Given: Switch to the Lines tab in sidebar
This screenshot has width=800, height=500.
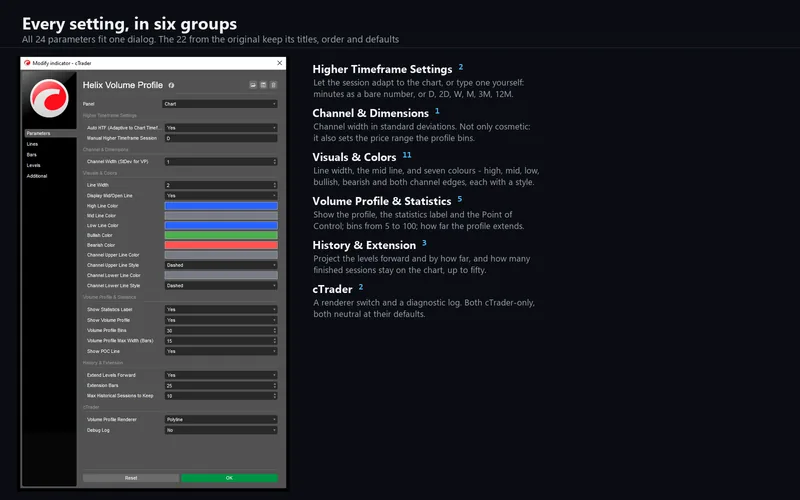Looking at the screenshot, I should tap(32, 144).
